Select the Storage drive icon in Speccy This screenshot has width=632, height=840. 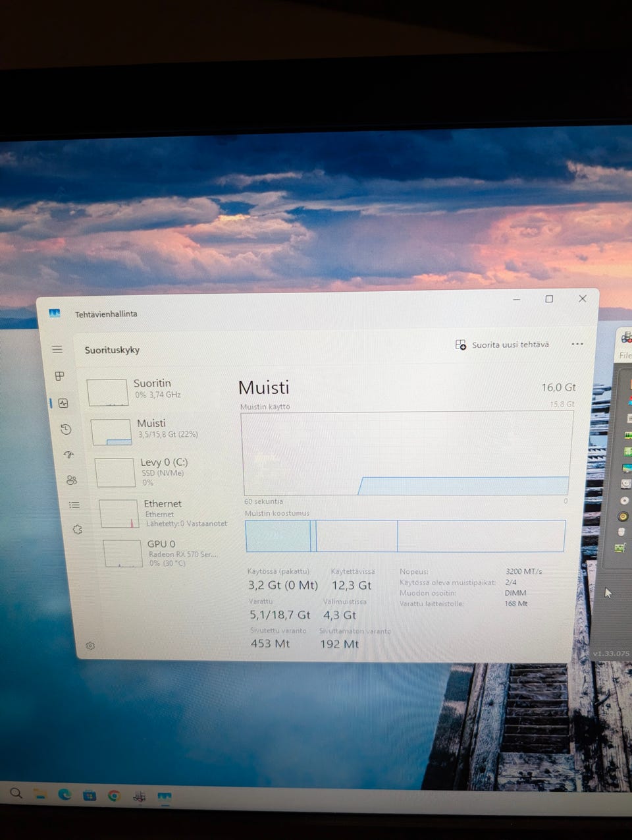(626, 484)
